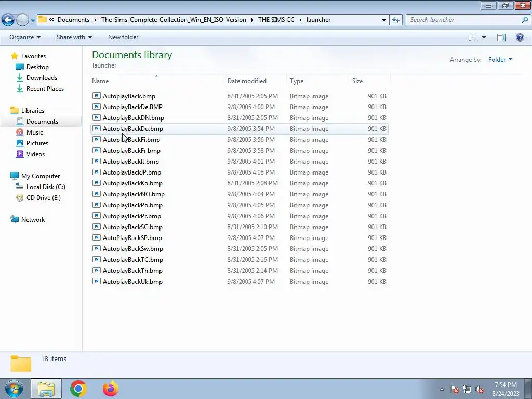Go back with the Back arrow button
The image size is (532, 399).
(8, 20)
